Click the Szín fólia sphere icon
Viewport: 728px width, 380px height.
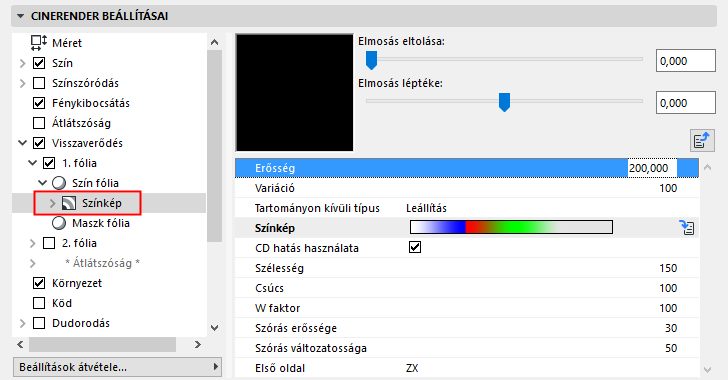click(59, 183)
